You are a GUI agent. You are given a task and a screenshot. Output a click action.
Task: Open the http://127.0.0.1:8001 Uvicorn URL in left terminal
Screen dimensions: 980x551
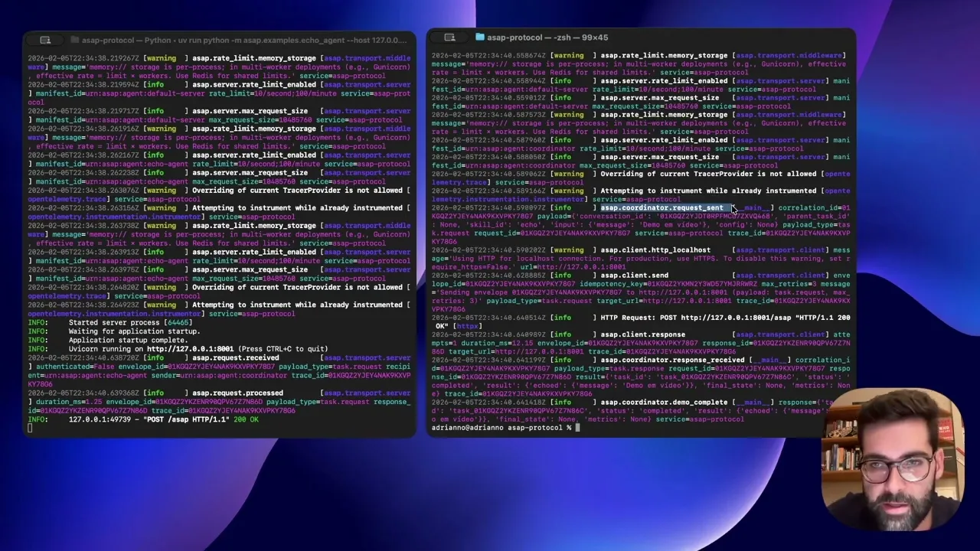pyautogui.click(x=190, y=349)
